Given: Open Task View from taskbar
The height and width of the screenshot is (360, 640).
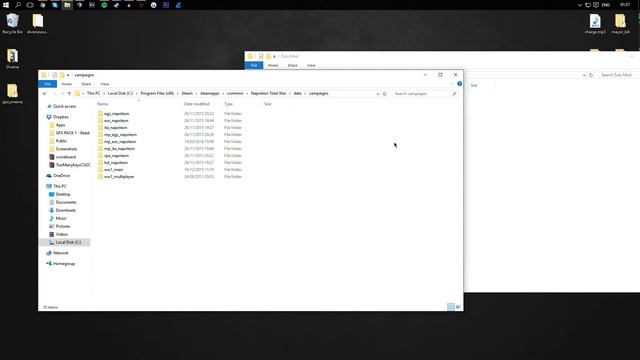Looking at the screenshot, I should [30, 5].
